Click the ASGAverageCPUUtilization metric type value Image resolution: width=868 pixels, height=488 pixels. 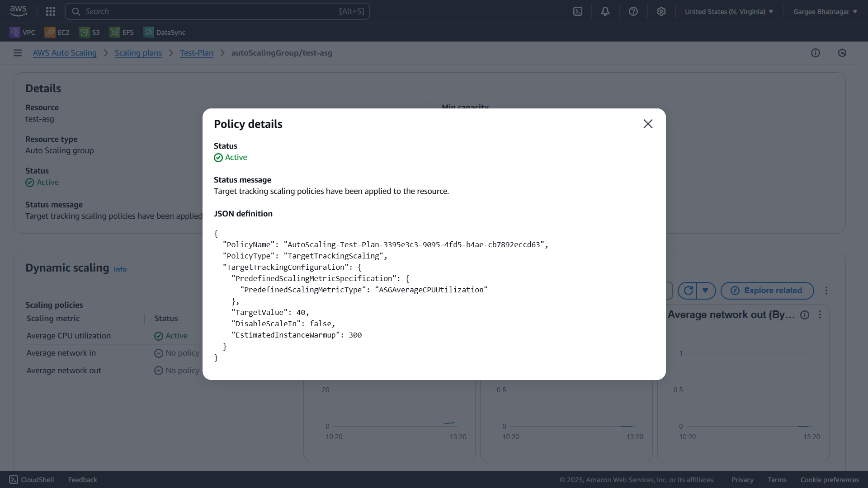(x=431, y=290)
